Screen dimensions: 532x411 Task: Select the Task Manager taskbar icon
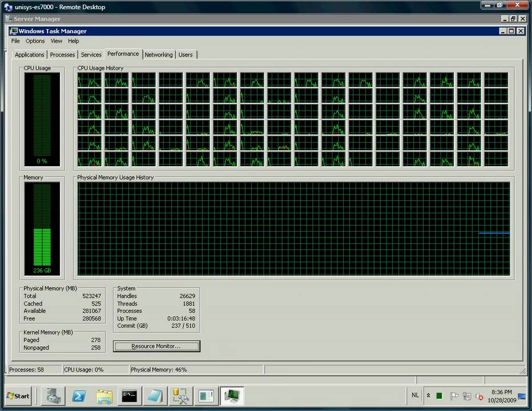[x=232, y=396]
